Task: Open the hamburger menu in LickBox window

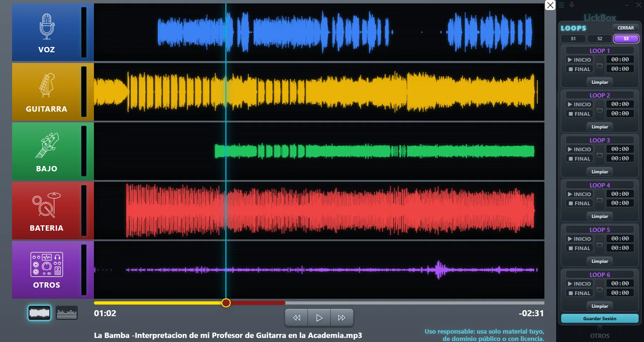Action: 561,5
